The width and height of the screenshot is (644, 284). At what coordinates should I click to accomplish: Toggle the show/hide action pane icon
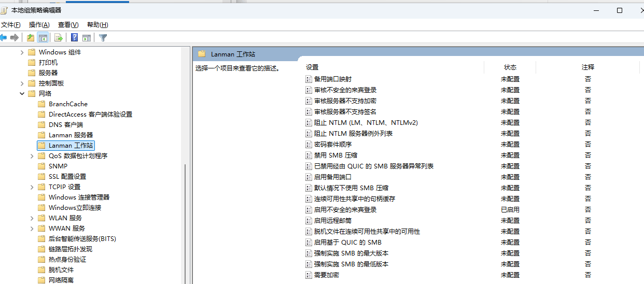[87, 37]
